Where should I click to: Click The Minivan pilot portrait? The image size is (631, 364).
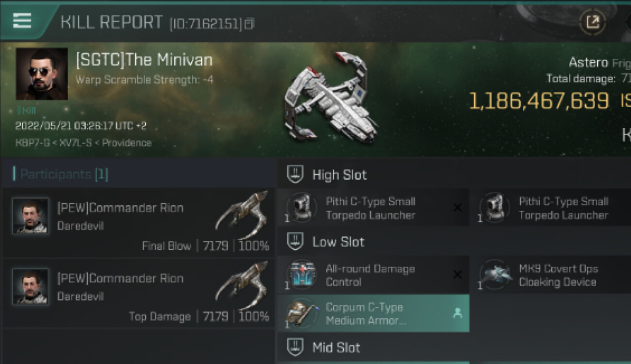[42, 74]
